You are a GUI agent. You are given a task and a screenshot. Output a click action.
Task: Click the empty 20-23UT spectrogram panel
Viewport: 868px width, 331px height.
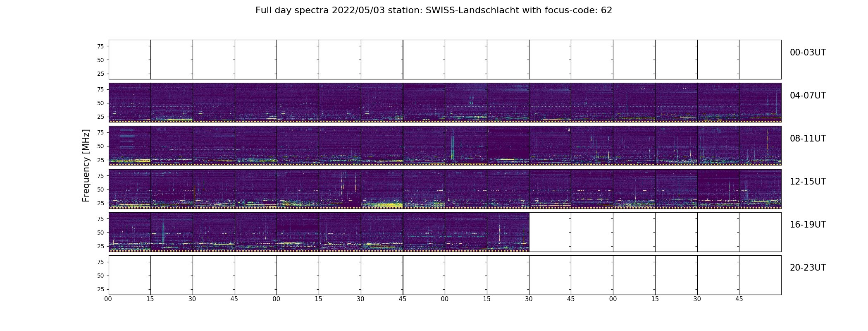click(x=445, y=275)
